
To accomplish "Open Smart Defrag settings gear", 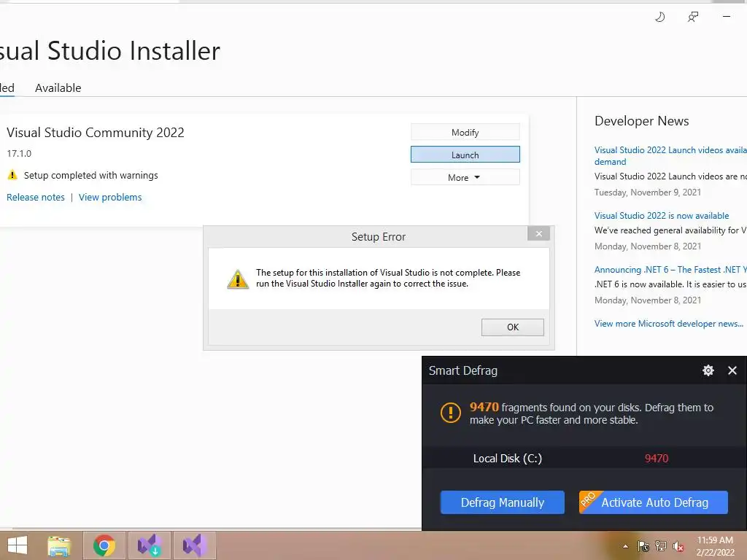I will tap(708, 370).
